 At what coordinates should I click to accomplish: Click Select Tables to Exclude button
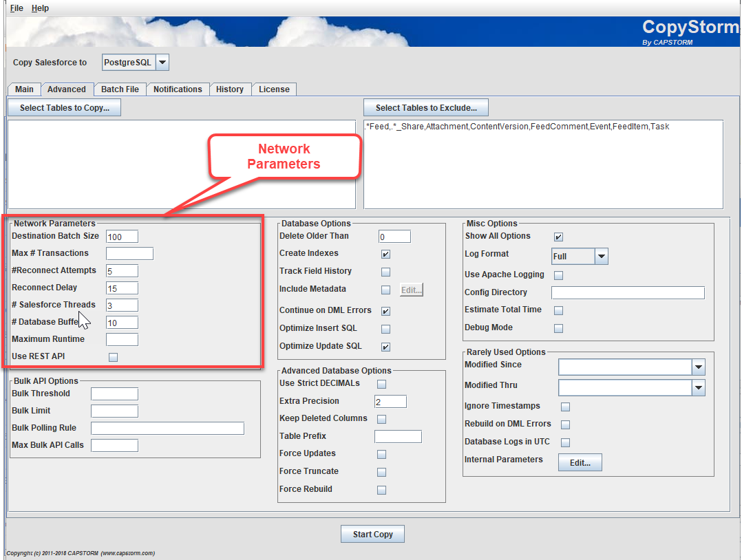(x=426, y=108)
